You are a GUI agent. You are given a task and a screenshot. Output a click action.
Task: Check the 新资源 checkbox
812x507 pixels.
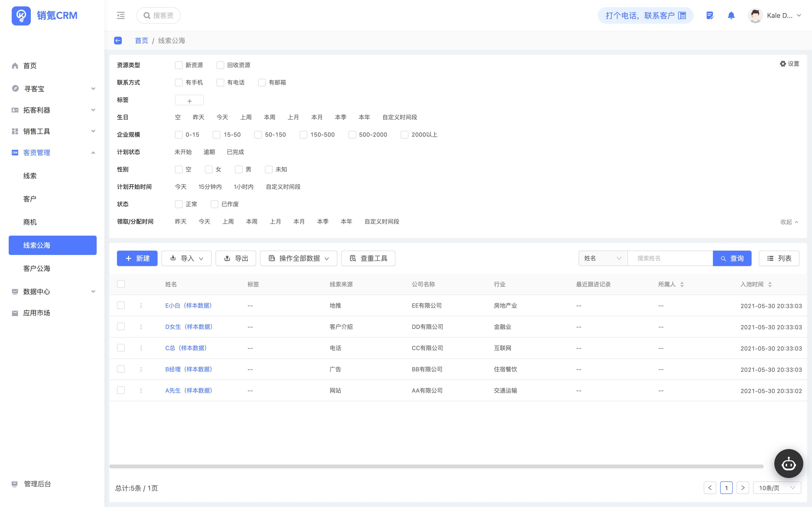click(179, 65)
